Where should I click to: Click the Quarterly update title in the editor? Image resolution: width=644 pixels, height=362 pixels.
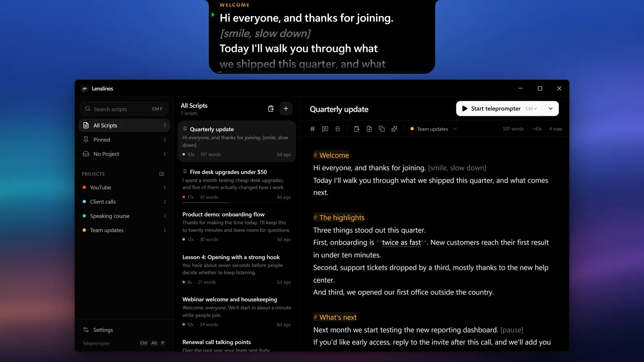339,109
